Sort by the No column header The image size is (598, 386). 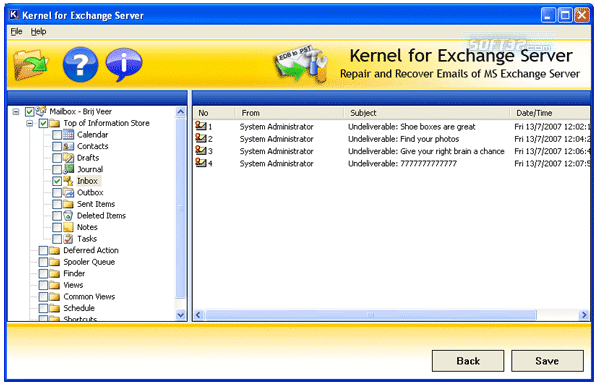pyautogui.click(x=213, y=113)
